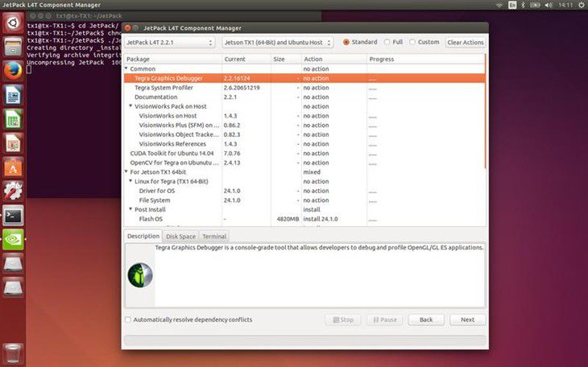Click the Next button

tap(468, 320)
